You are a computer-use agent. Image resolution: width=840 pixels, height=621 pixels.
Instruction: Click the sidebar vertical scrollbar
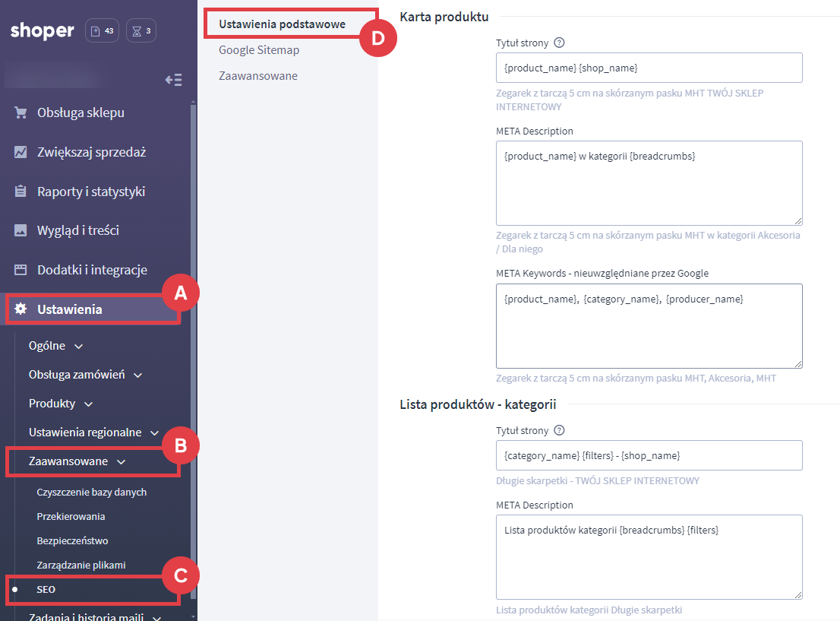click(x=194, y=351)
